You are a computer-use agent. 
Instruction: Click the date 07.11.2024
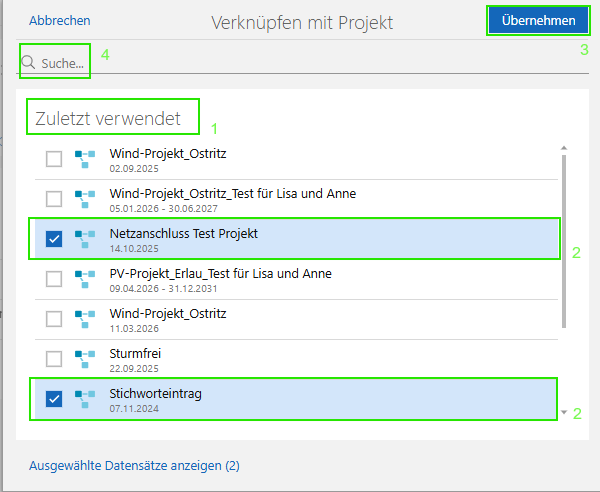click(134, 409)
